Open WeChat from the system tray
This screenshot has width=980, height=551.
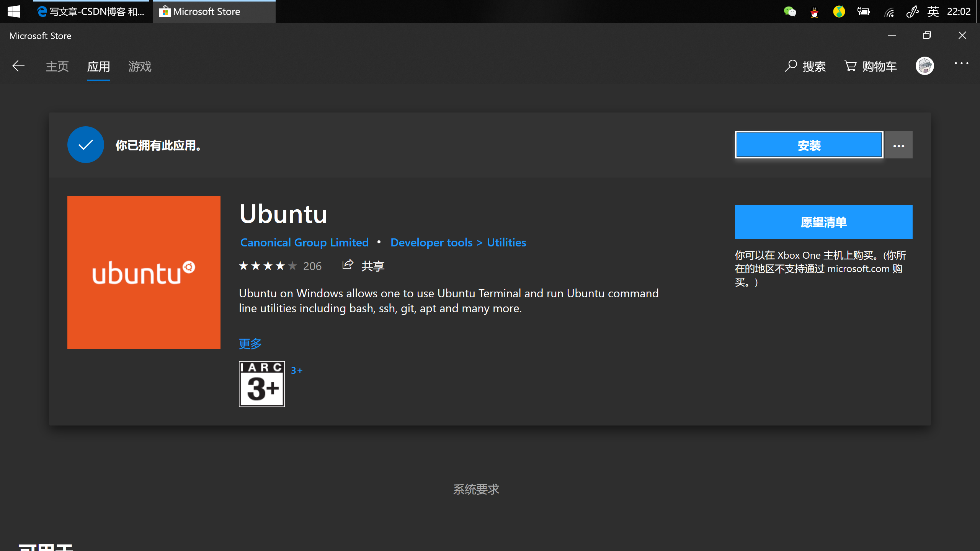coord(791,11)
